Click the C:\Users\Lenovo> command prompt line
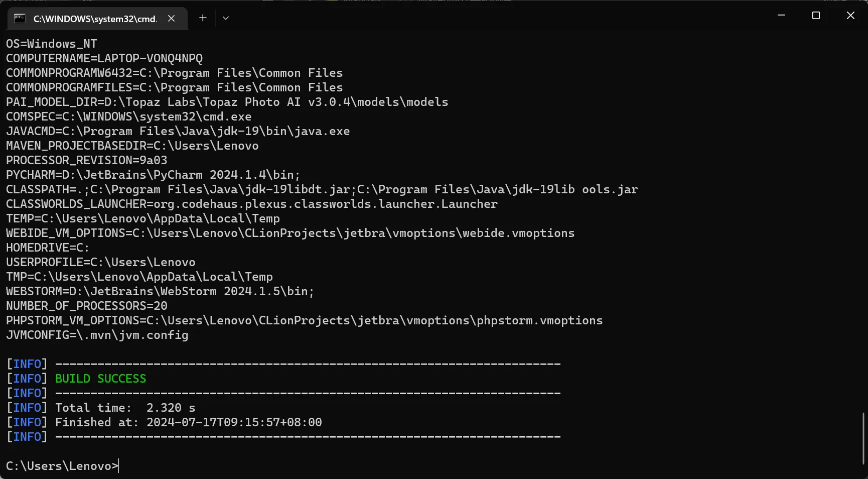868x479 pixels. pyautogui.click(x=62, y=466)
